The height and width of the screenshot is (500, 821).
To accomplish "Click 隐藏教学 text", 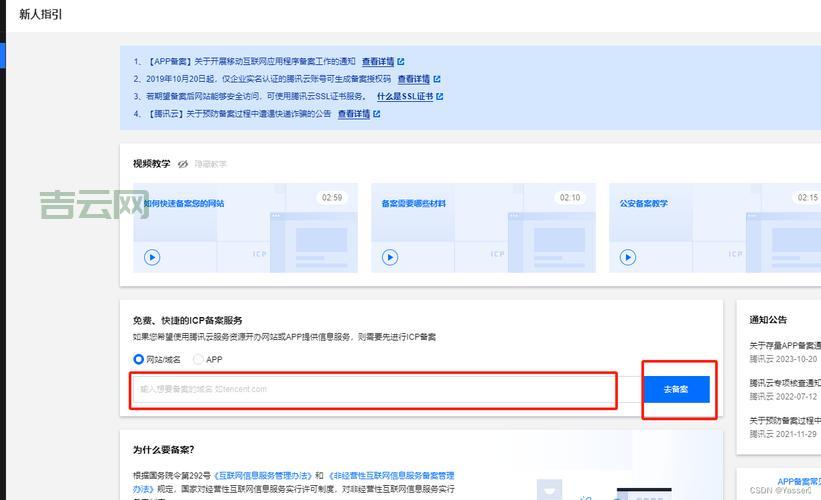I will pyautogui.click(x=210, y=164).
